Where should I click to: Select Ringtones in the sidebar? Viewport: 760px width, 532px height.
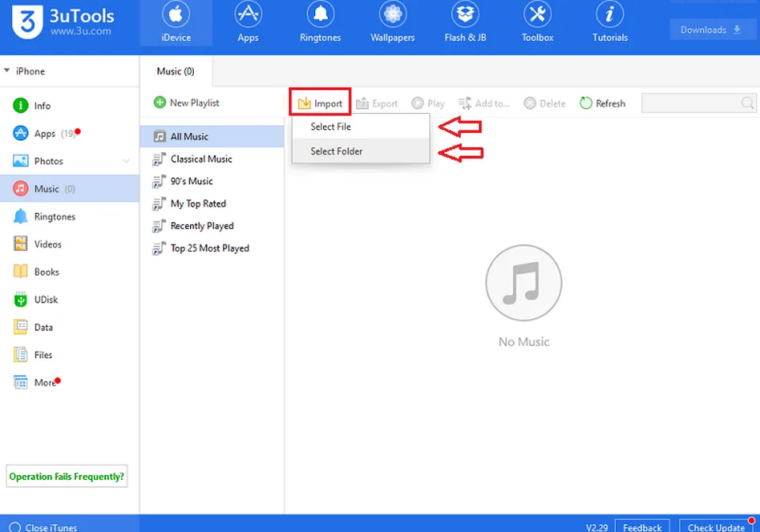coord(53,216)
